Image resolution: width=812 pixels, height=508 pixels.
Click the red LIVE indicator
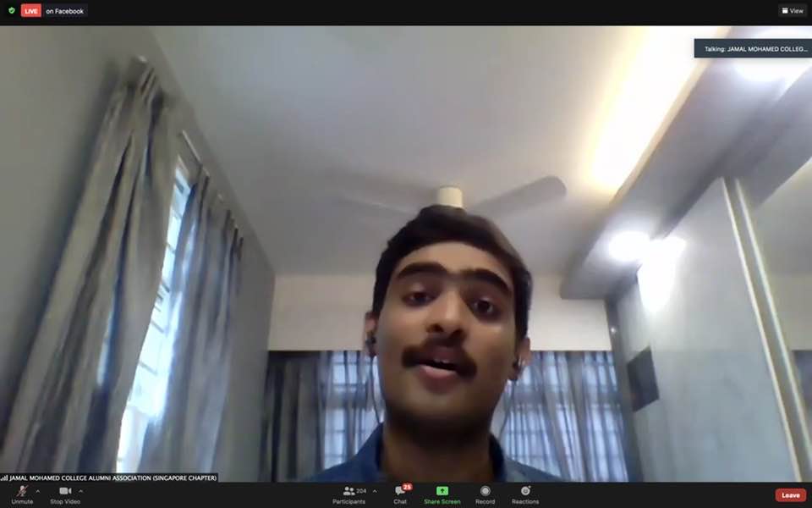31,11
